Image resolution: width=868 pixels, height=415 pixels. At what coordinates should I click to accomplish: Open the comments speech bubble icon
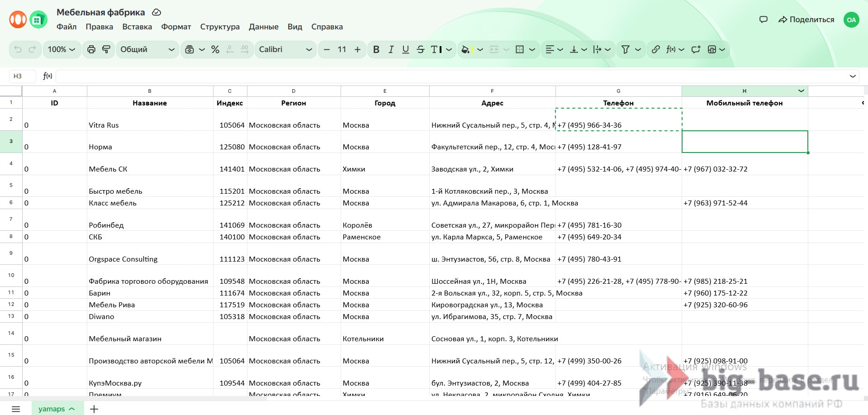click(x=764, y=19)
